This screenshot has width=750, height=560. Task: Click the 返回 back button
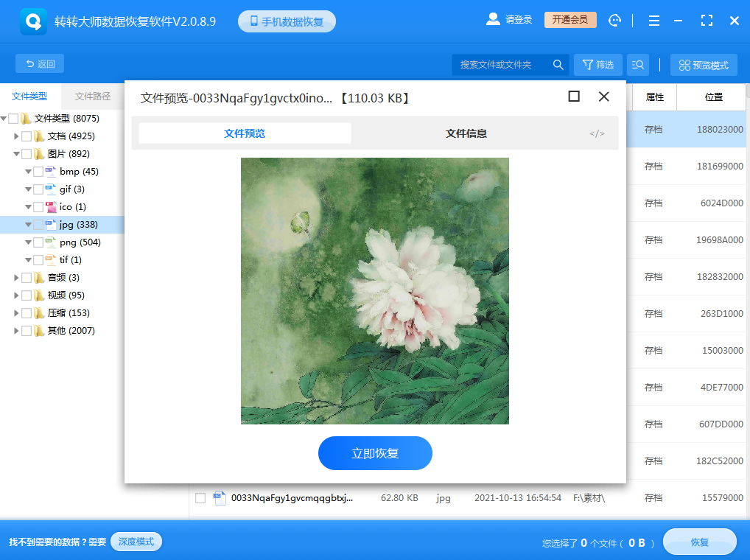pos(40,63)
